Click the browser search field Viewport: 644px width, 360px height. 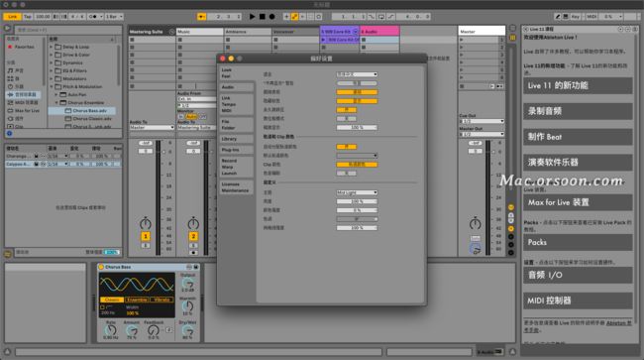(68, 30)
